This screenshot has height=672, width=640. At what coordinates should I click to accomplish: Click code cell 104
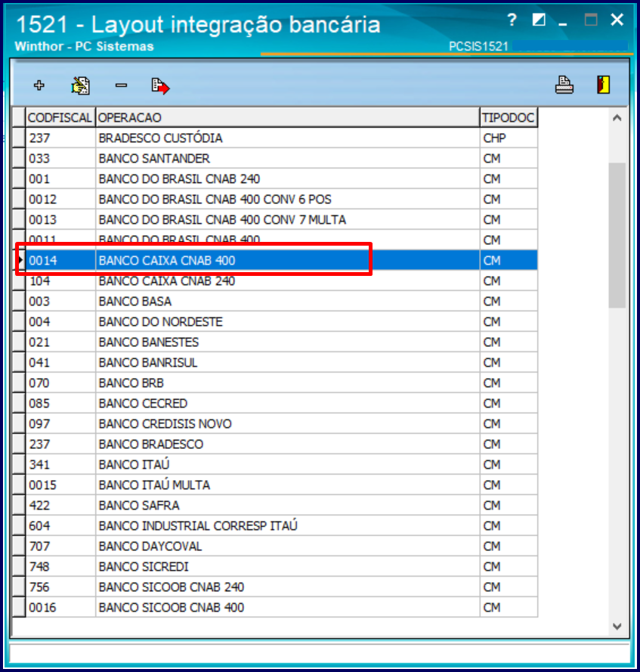pos(61,281)
